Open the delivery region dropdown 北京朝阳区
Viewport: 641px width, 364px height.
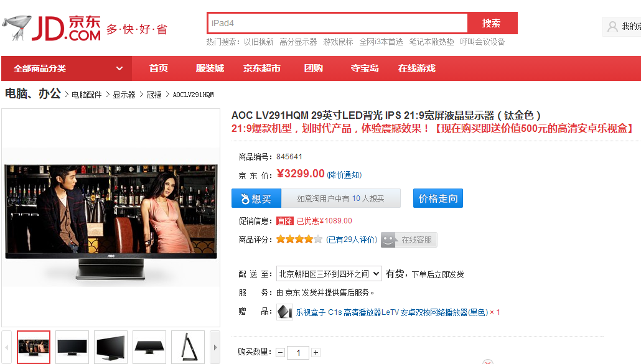coord(329,274)
